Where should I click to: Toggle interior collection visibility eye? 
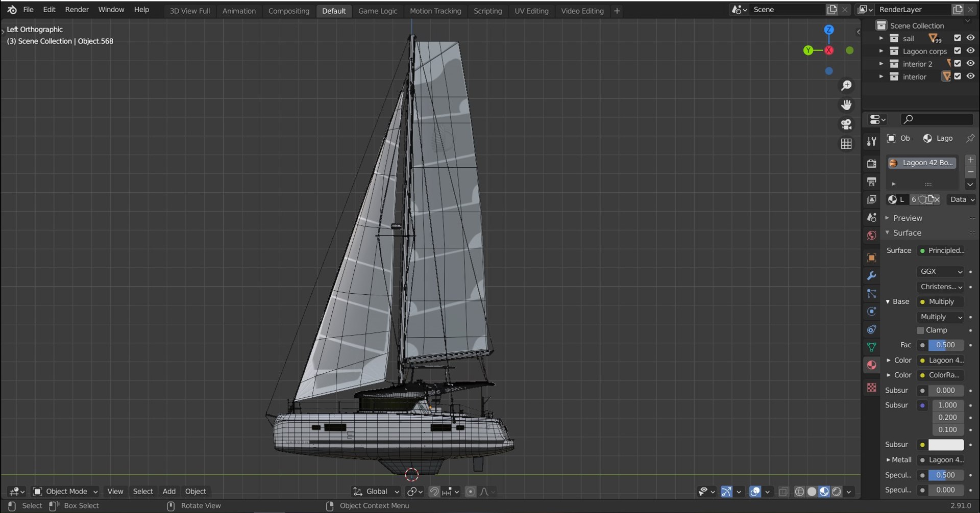970,76
